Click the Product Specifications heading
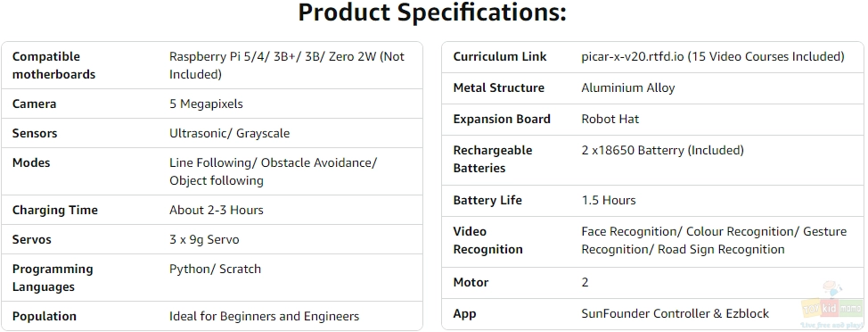The height and width of the screenshot is (332, 868). [432, 12]
